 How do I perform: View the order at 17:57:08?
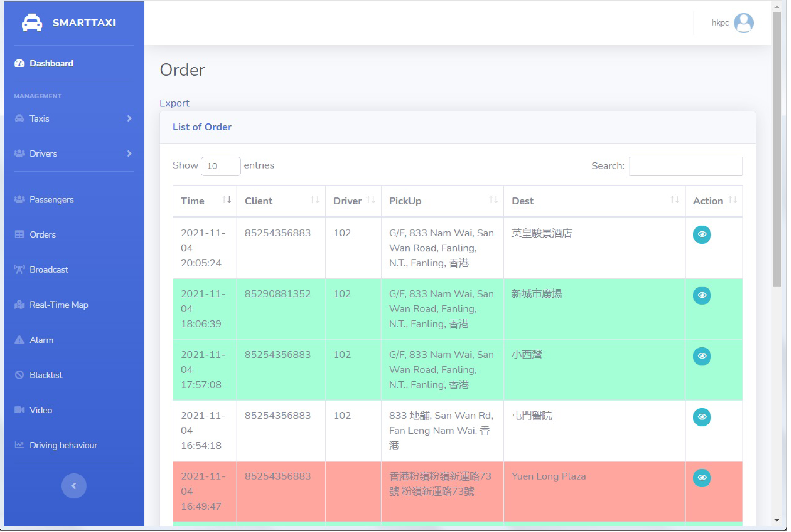[x=702, y=356]
